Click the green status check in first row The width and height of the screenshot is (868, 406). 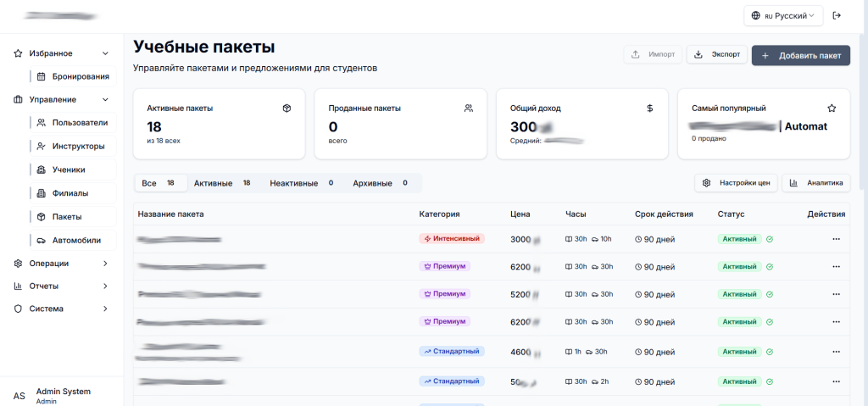click(x=770, y=239)
